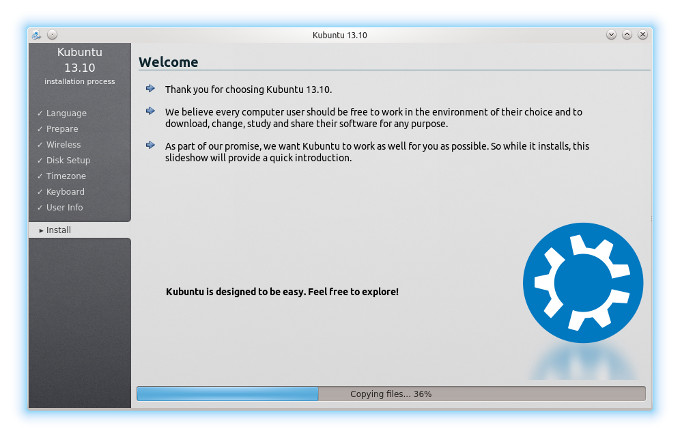
Task: Click the large blue Kubuntu gear logo
Action: [583, 283]
